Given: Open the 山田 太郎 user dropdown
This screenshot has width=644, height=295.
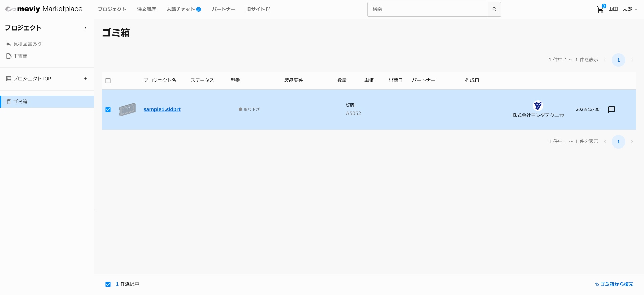Looking at the screenshot, I should point(623,9).
